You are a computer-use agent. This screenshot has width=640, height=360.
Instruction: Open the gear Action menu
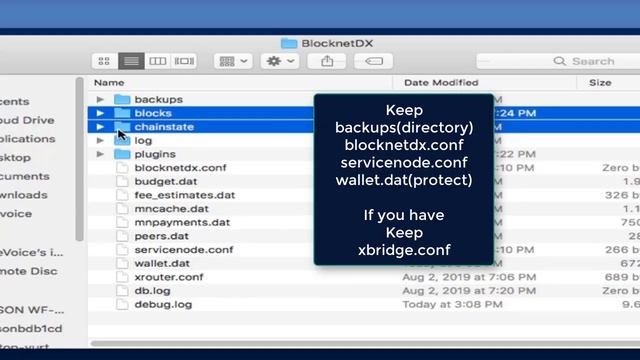click(x=280, y=61)
